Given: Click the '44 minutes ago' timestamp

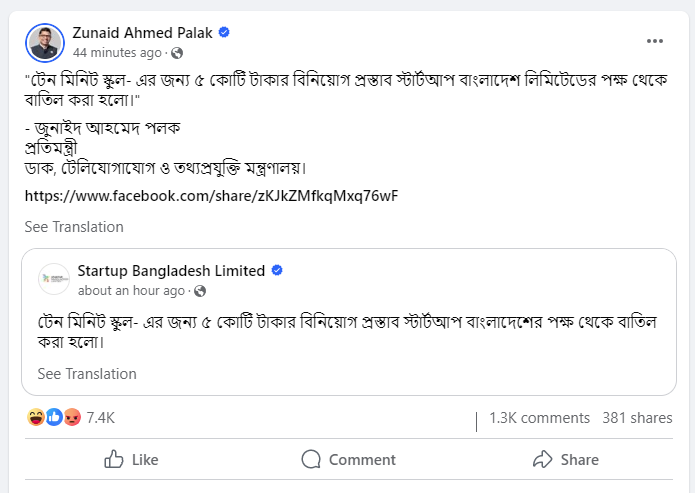Looking at the screenshot, I should coord(117,52).
